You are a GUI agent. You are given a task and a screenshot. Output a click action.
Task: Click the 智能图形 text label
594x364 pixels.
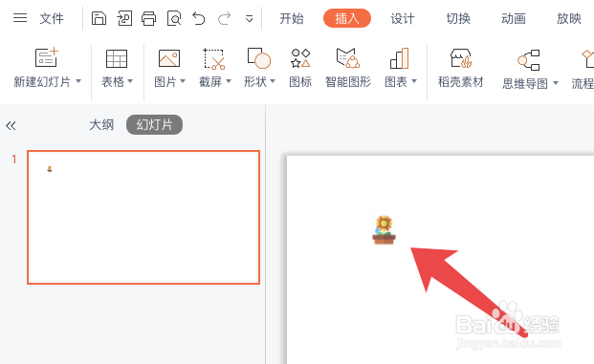click(348, 81)
